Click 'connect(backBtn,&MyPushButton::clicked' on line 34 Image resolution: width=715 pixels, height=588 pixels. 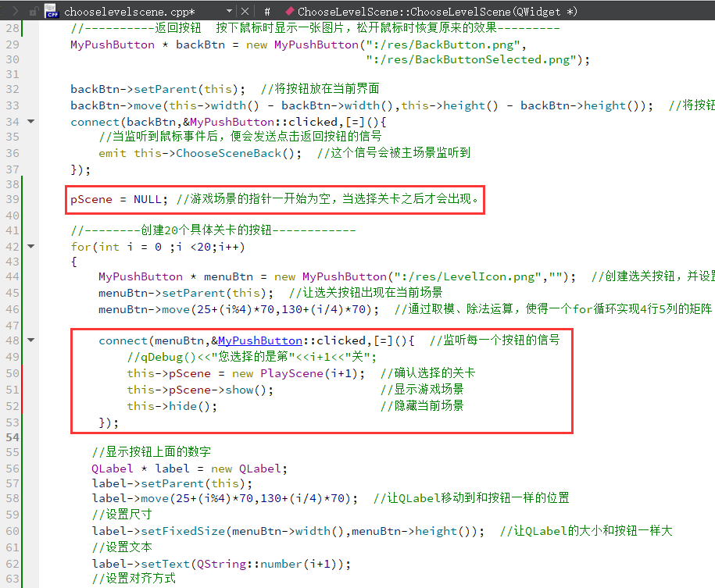point(204,122)
